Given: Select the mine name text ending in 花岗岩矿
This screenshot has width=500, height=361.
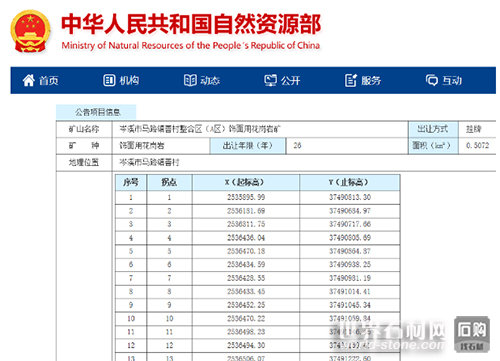Looking at the screenshot, I should coord(200,129).
